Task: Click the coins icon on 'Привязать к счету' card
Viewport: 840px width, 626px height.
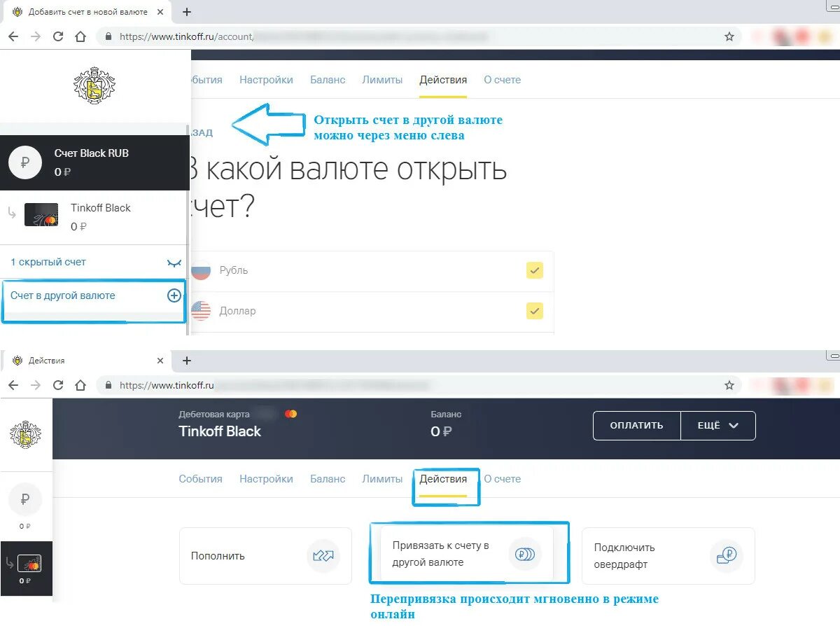Action: coord(525,554)
